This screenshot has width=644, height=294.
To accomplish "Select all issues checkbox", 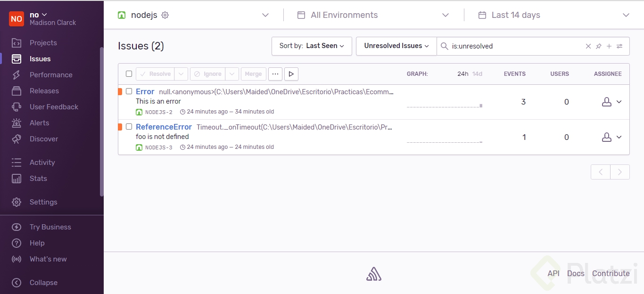I will (129, 74).
